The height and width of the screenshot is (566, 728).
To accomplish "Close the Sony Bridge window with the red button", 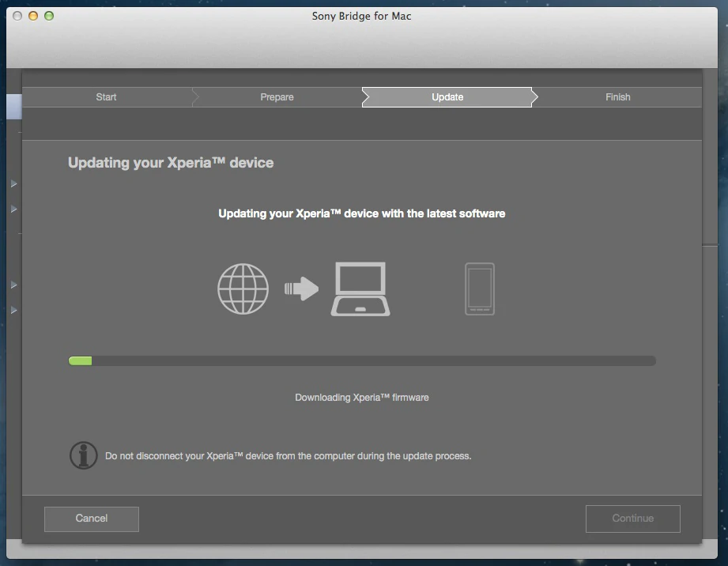I will coord(17,16).
